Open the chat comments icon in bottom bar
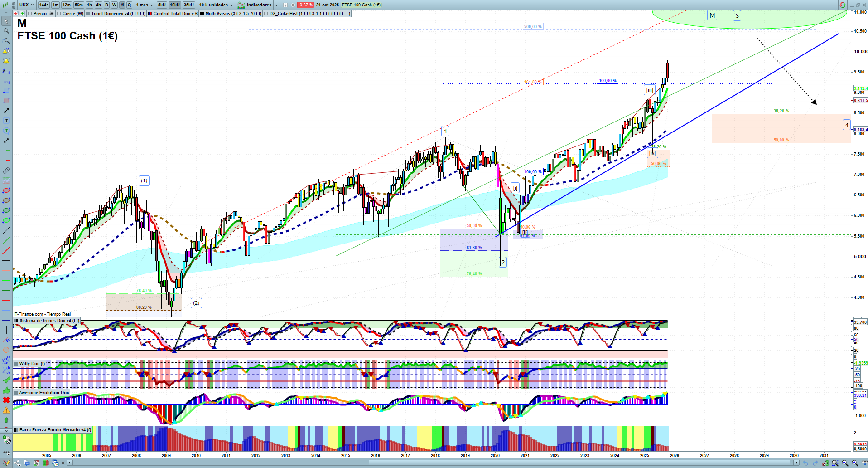This screenshot has width=868, height=468. click(27, 463)
